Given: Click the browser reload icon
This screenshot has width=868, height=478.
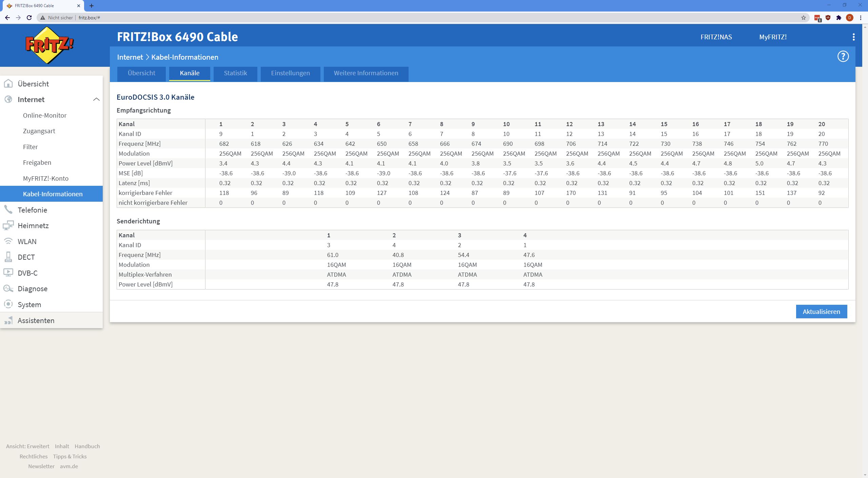Looking at the screenshot, I should coord(29,18).
